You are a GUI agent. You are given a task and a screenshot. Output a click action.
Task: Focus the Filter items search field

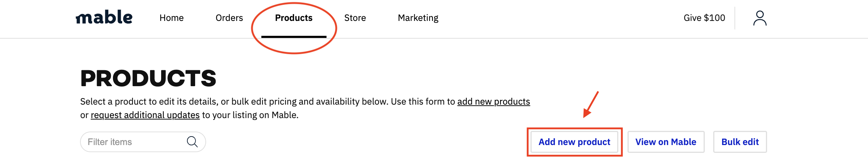pyautogui.click(x=143, y=142)
